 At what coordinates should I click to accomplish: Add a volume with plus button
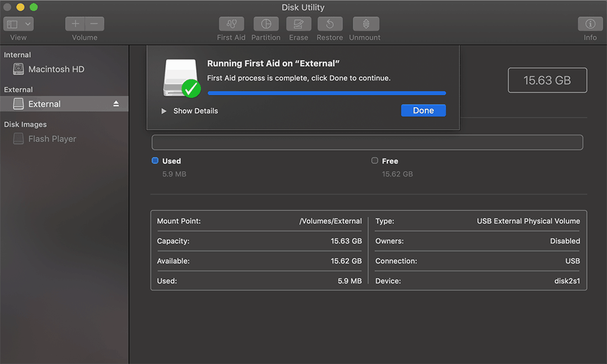click(75, 24)
